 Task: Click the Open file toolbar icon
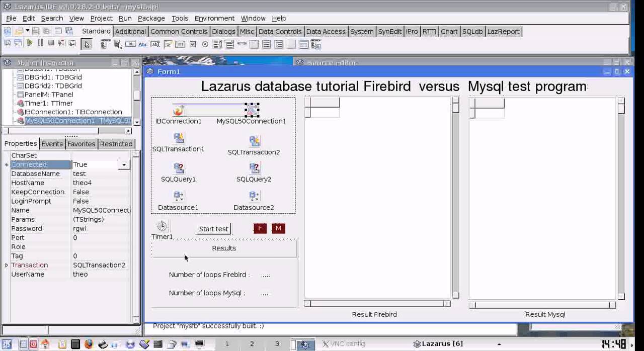pos(19,31)
